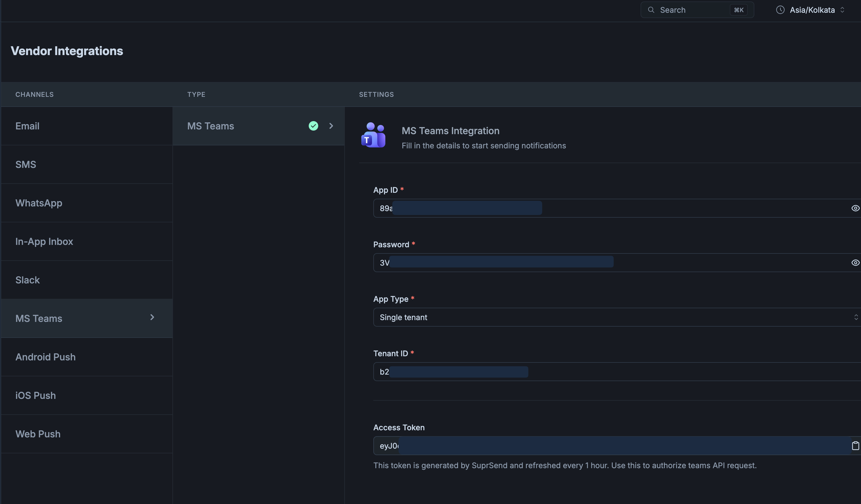Show the App ID value with eye icon
861x504 pixels.
pos(855,208)
